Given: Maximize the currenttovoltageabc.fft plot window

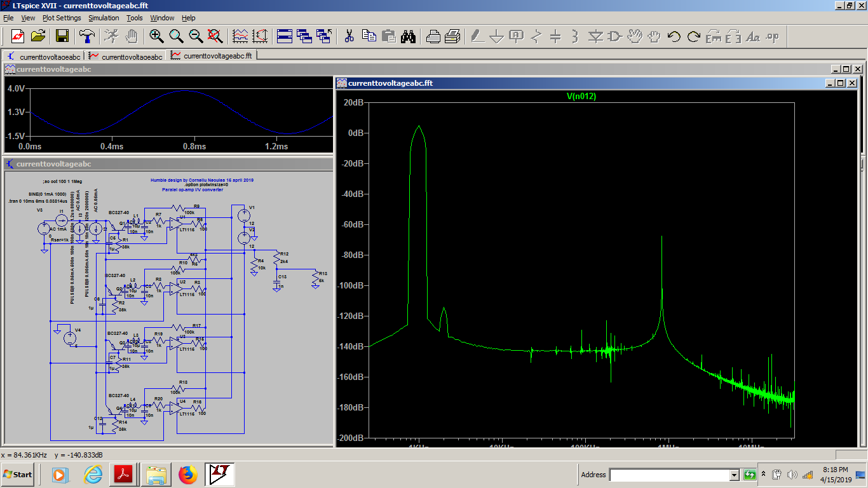Looking at the screenshot, I should 840,83.
